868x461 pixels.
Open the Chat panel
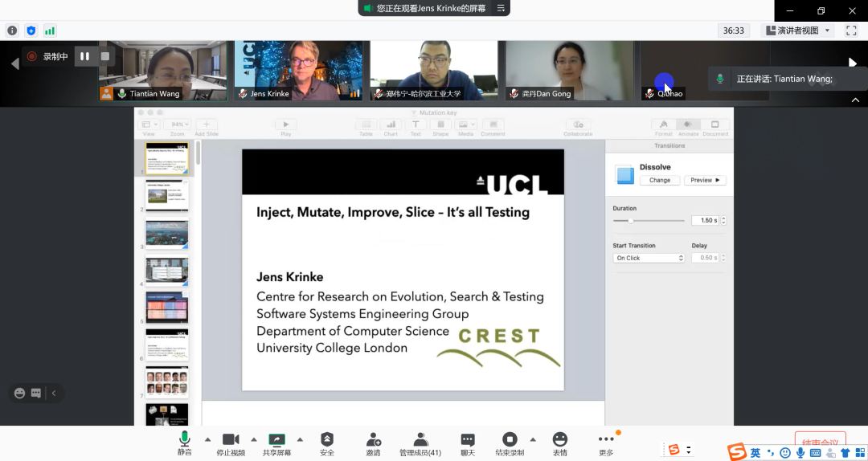468,440
